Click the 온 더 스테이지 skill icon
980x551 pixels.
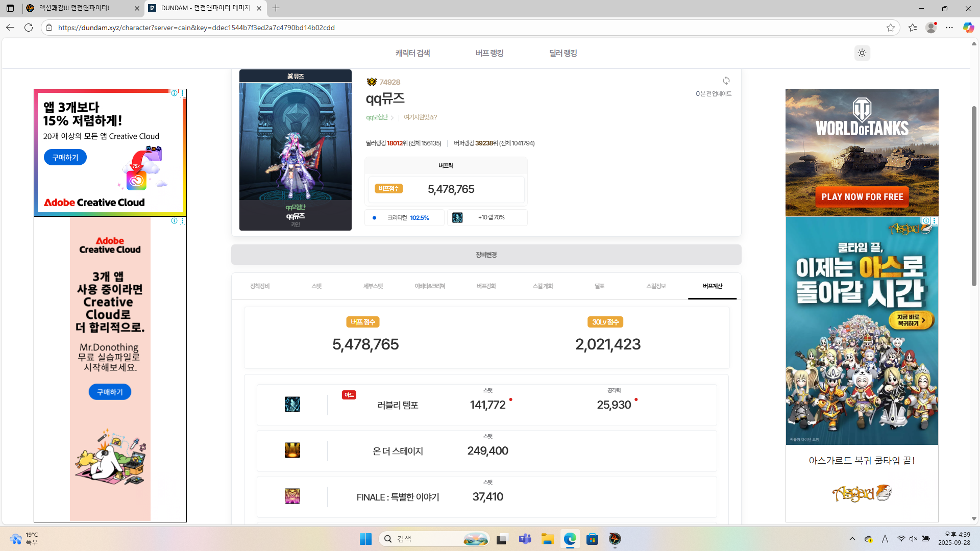click(292, 450)
